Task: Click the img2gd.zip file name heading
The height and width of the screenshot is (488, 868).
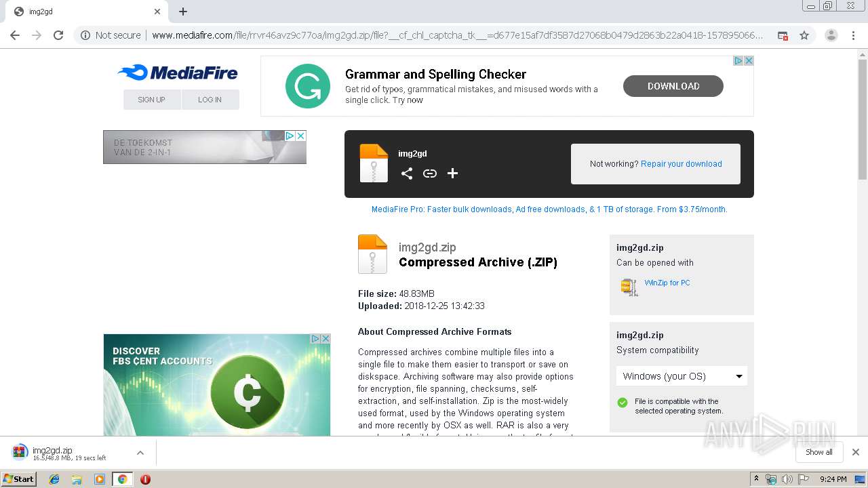Action: [x=427, y=247]
